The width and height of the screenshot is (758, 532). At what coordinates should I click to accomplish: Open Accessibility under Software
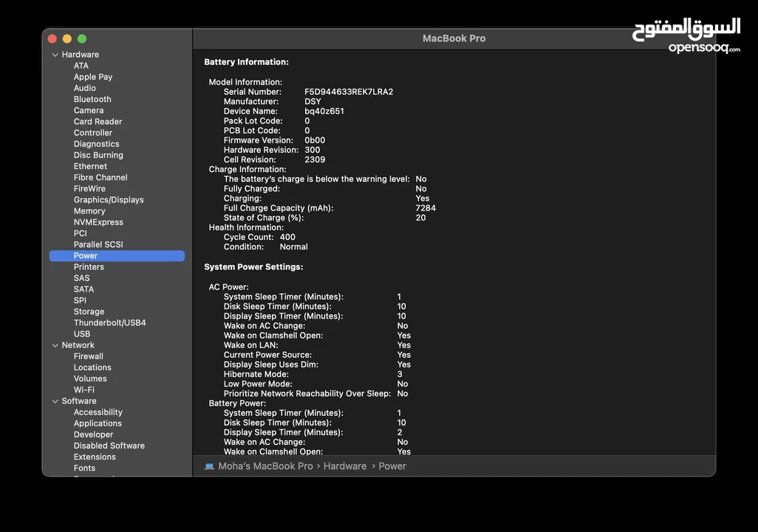tap(98, 412)
